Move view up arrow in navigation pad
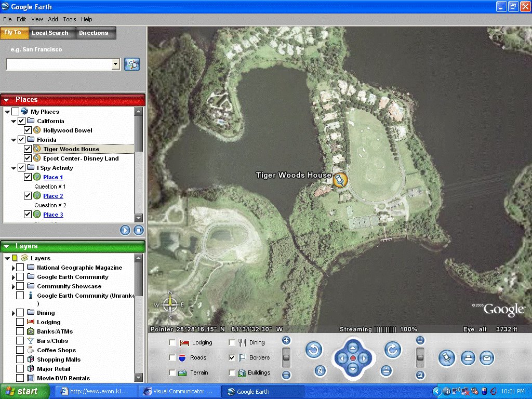This screenshot has height=399, width=532. click(x=353, y=348)
